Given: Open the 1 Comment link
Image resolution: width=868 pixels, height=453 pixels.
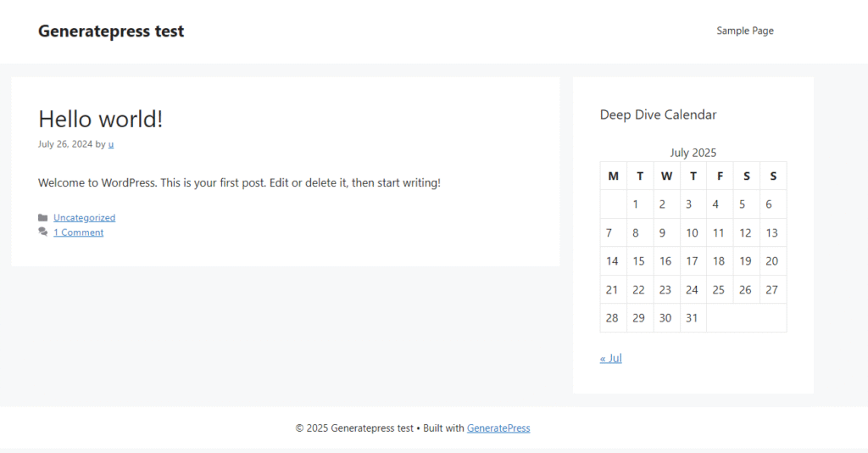Looking at the screenshot, I should click(x=78, y=232).
